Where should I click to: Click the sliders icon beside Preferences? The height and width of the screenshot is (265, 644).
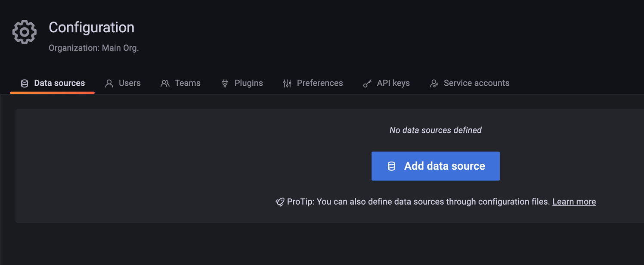click(287, 84)
